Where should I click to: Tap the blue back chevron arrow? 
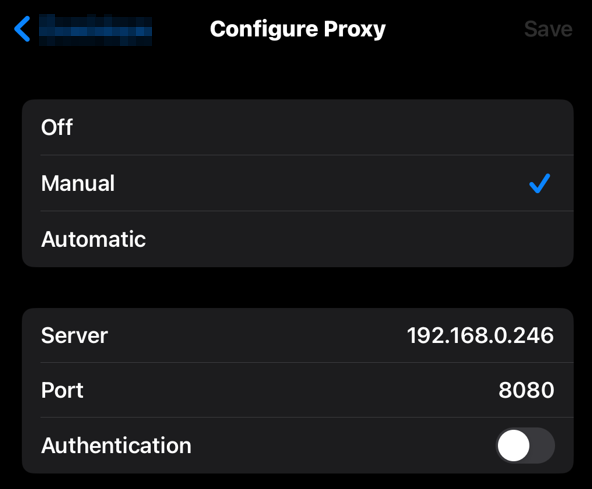(x=22, y=29)
